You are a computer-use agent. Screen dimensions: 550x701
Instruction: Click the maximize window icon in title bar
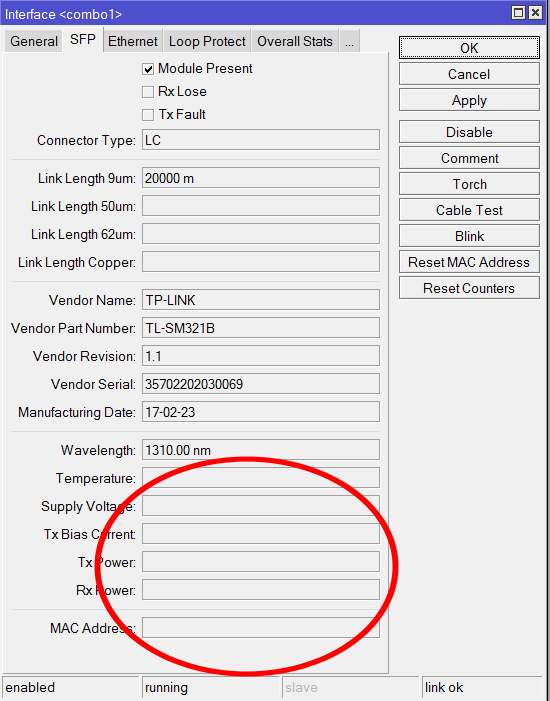point(518,13)
